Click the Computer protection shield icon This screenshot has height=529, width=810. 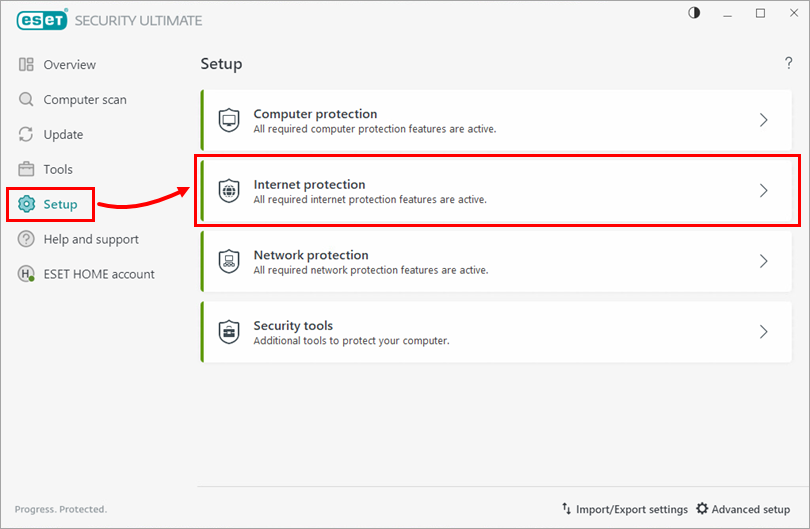pos(229,120)
